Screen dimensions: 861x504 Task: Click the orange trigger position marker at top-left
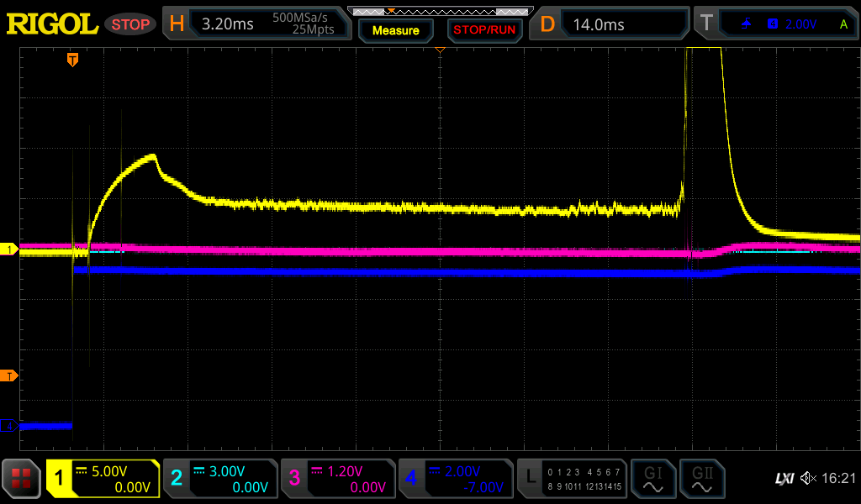pyautogui.click(x=73, y=60)
